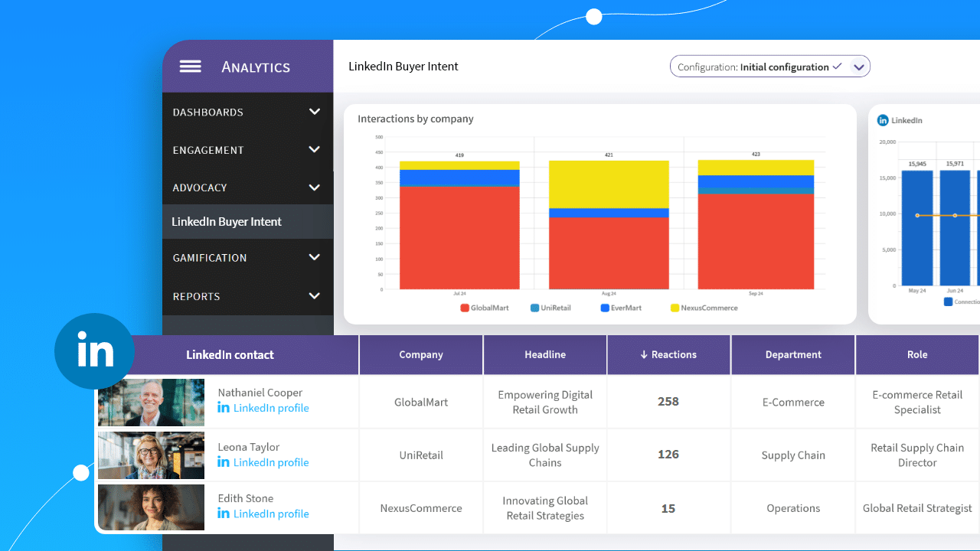Click the Sep 24 stacked bar
The image size is (980, 551).
pyautogui.click(x=756, y=225)
